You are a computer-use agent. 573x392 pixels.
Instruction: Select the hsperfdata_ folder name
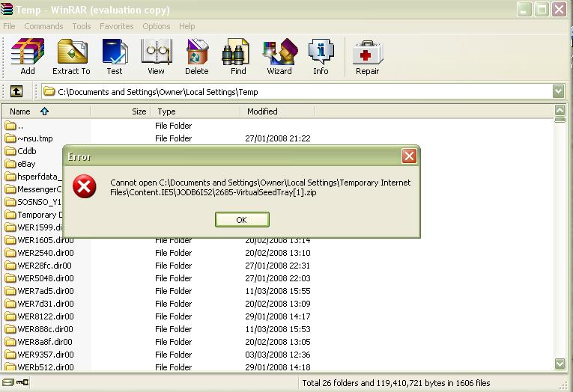click(x=40, y=177)
